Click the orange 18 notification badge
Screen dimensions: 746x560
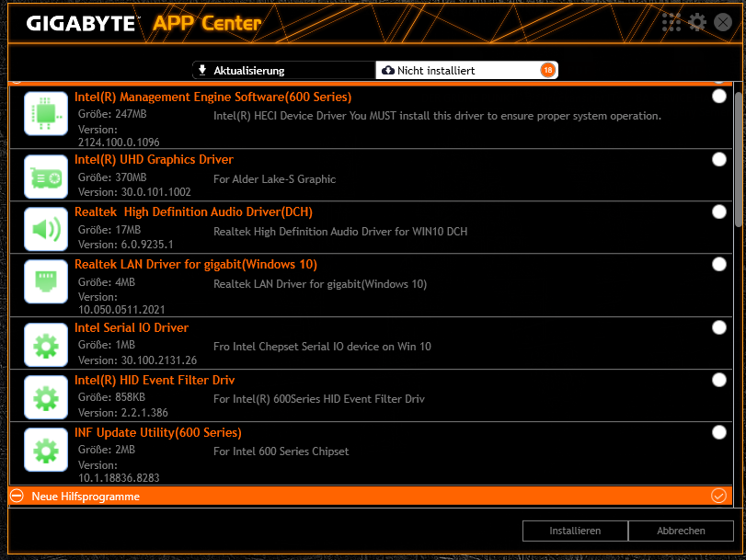coord(547,71)
